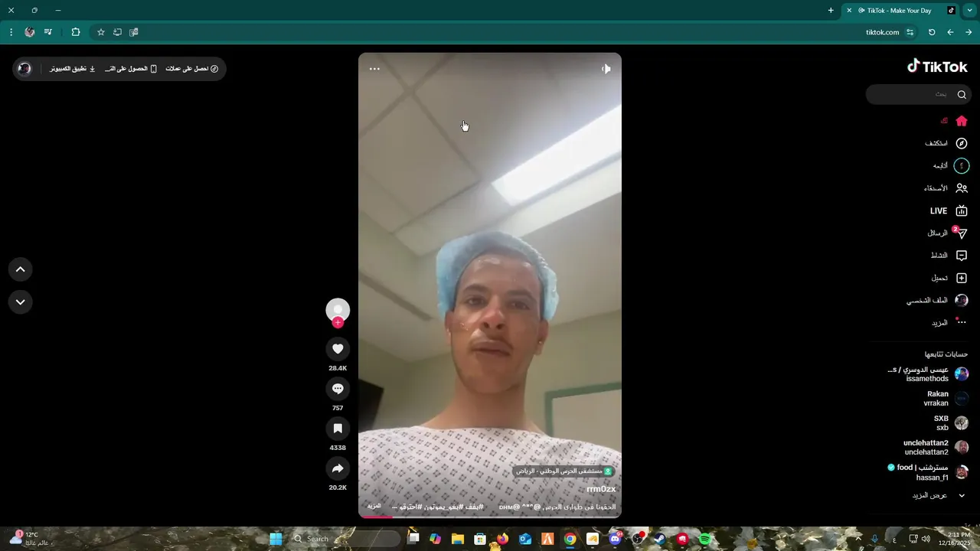Open the Upload (تحميل) page
Screen dimensions: 980x551
949,278
